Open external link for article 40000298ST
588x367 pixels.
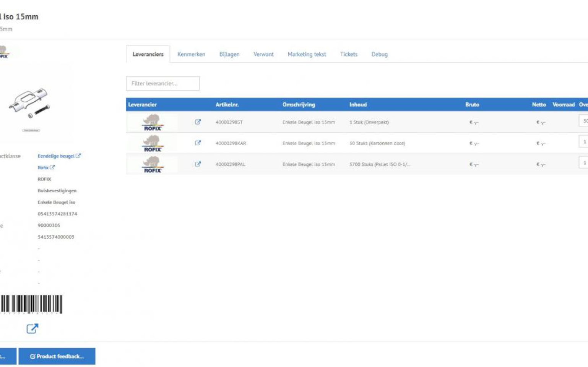[x=198, y=122]
